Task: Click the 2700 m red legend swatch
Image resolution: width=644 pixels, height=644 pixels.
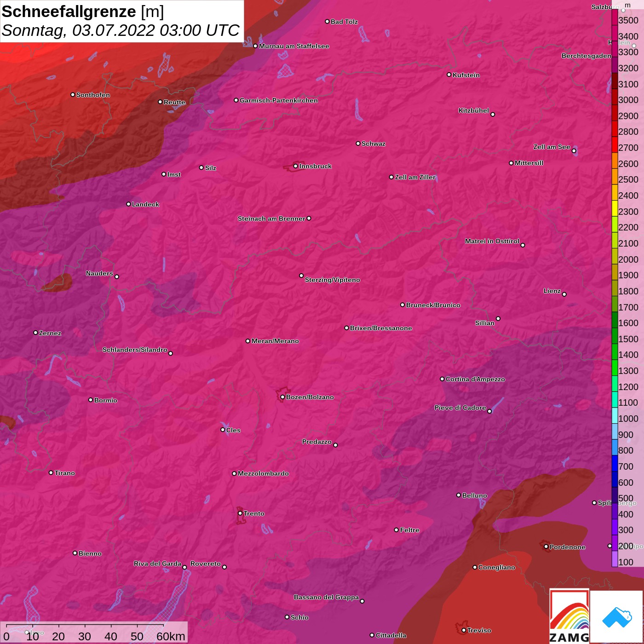Action: (615, 144)
